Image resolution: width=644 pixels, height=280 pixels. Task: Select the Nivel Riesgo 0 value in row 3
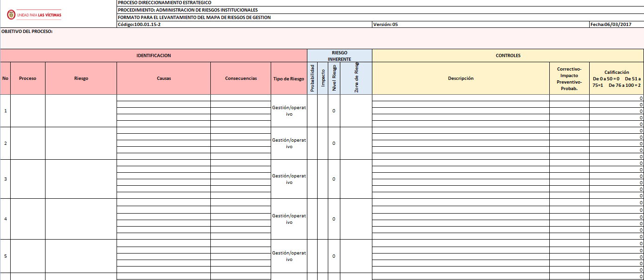click(334, 179)
